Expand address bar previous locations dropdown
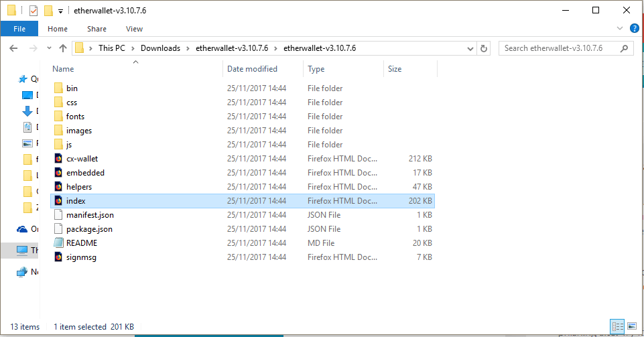 (x=470, y=48)
